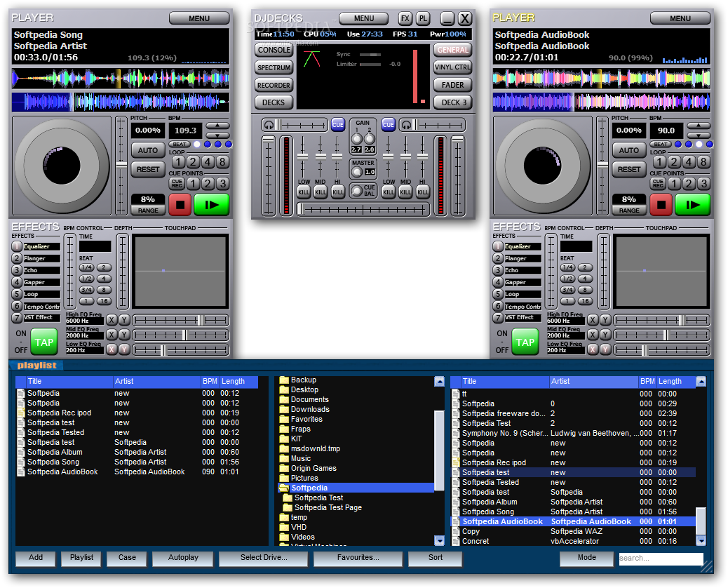This screenshot has width=728, height=588.
Task: Switch to SPECTRUM view
Action: (274, 67)
